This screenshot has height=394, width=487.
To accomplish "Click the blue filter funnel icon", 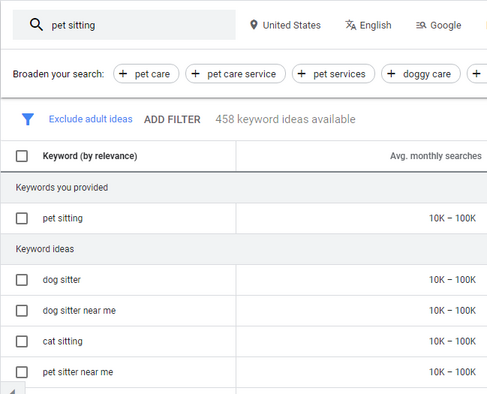I will (x=28, y=119).
